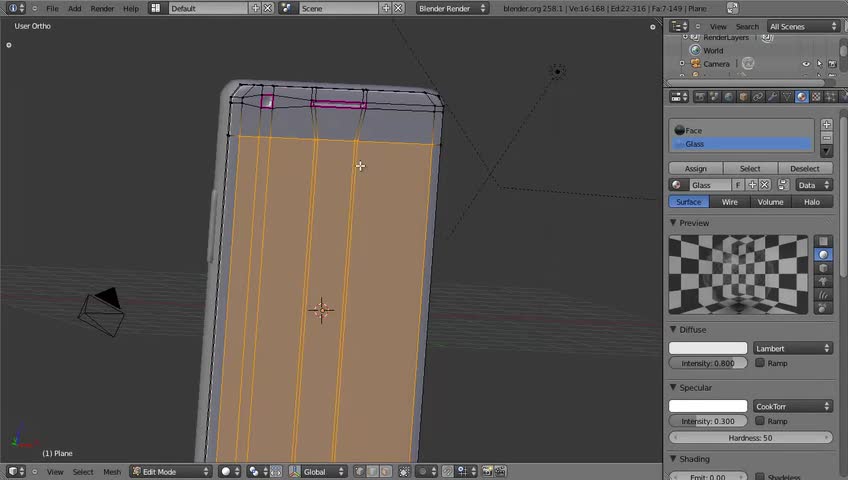This screenshot has height=480, width=848.
Task: Toggle limit selection to visible
Action: [x=404, y=471]
